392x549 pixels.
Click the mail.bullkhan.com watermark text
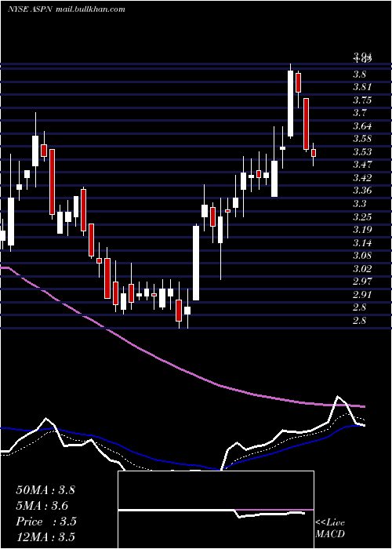[x=90, y=9]
